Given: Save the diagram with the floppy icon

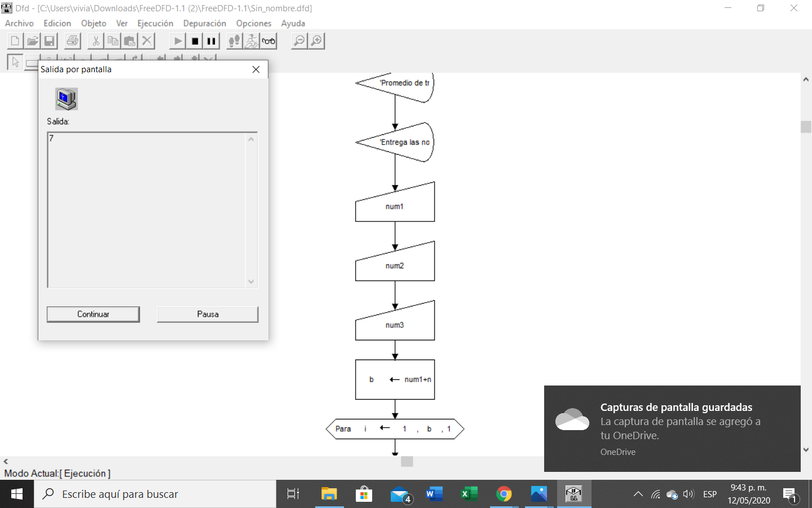Looking at the screenshot, I should [x=50, y=41].
